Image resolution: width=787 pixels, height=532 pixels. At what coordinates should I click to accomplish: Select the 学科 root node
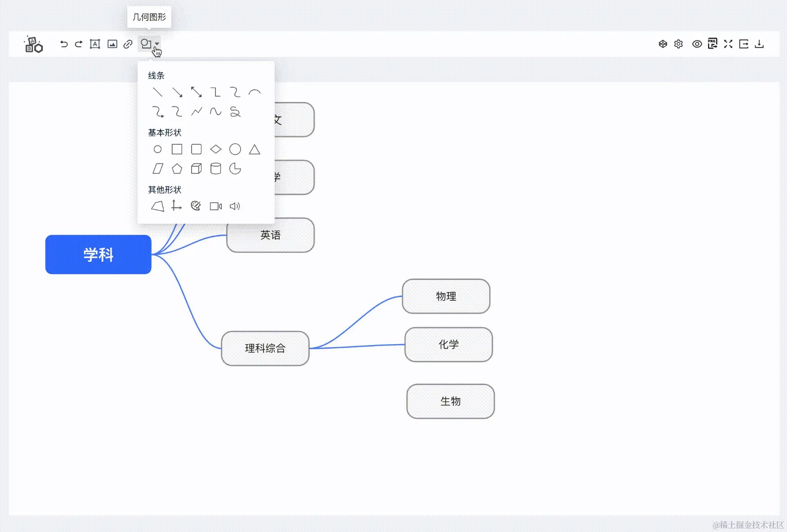(x=98, y=254)
